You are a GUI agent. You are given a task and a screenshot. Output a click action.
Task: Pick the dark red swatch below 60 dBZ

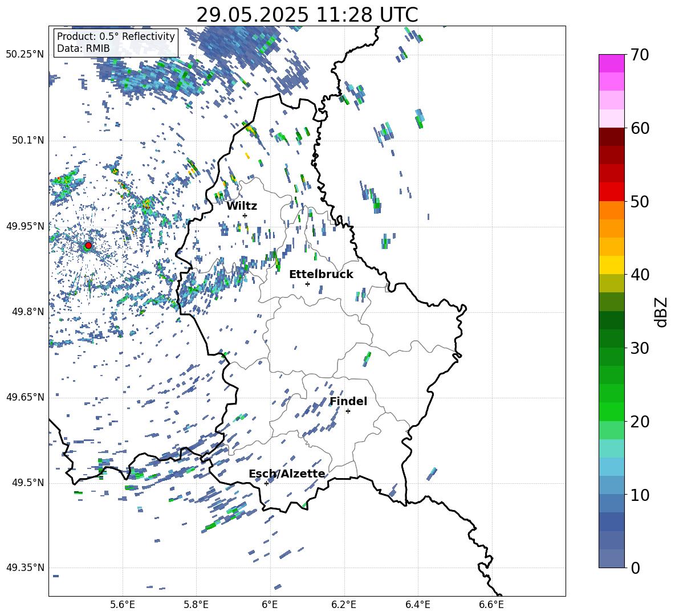tap(612, 137)
